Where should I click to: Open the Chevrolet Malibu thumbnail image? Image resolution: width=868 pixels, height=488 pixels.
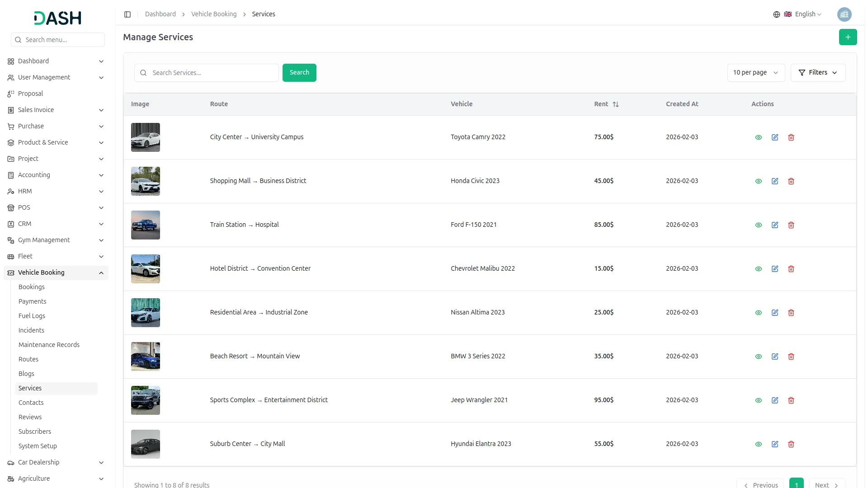click(146, 269)
